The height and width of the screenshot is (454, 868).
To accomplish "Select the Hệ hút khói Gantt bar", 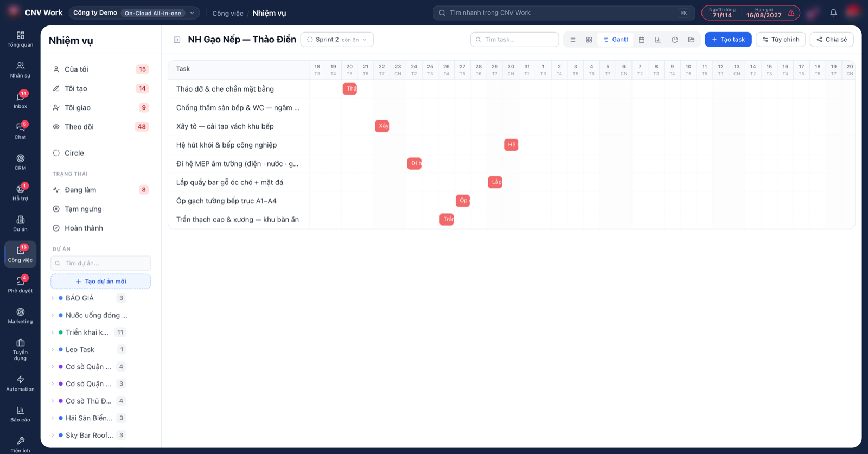I will click(511, 145).
